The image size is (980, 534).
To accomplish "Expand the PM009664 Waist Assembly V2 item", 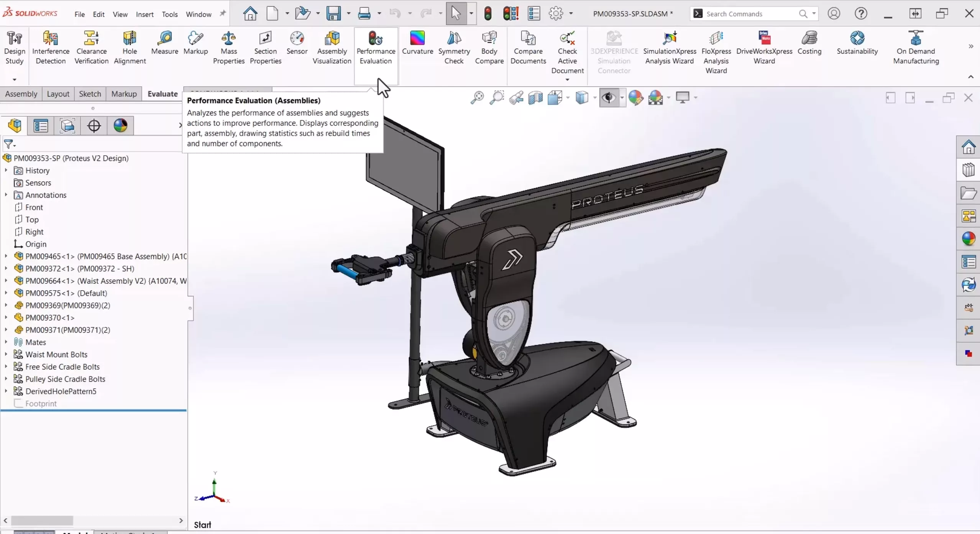I will [7, 281].
